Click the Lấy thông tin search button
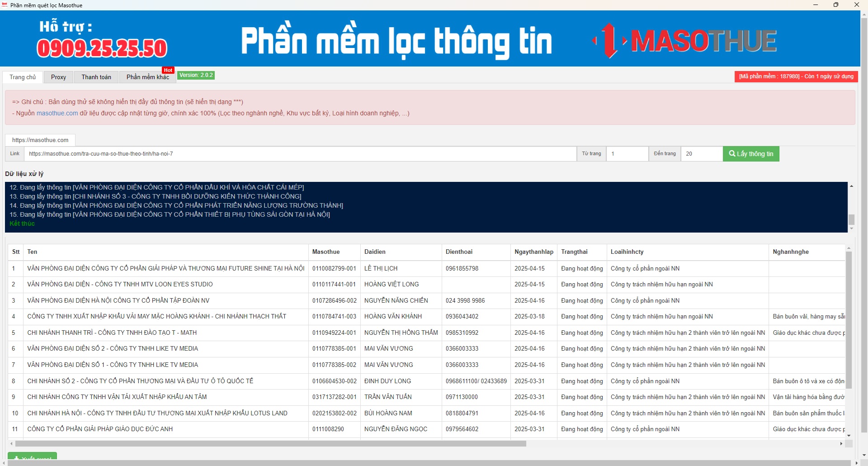 [751, 154]
